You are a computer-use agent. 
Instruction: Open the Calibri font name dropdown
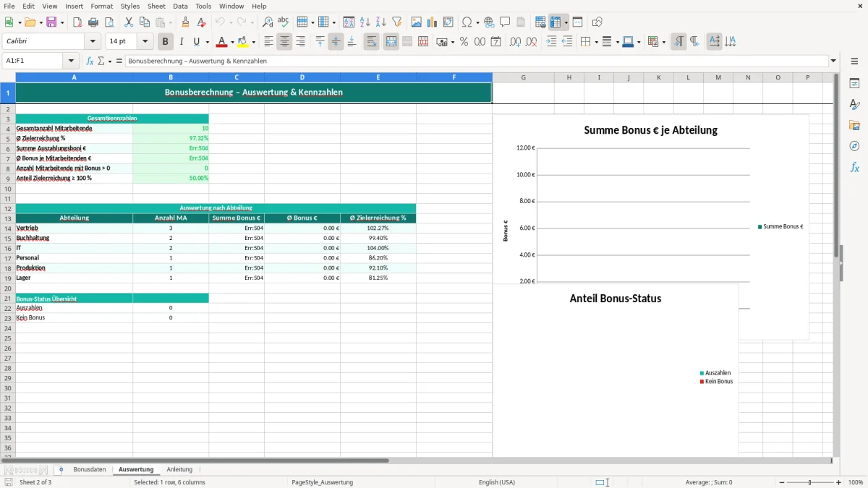(x=93, y=42)
